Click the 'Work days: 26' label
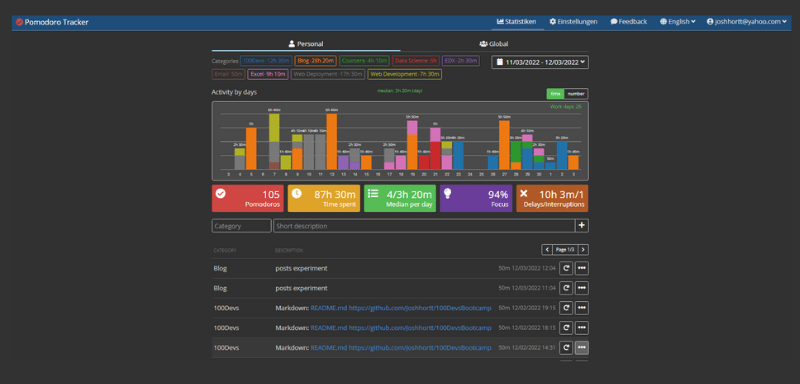Image resolution: width=800 pixels, height=384 pixels. 565,107
